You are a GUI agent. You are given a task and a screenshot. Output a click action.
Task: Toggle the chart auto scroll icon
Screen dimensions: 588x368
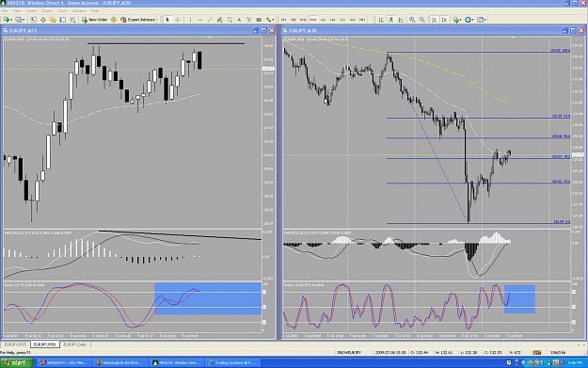point(435,20)
